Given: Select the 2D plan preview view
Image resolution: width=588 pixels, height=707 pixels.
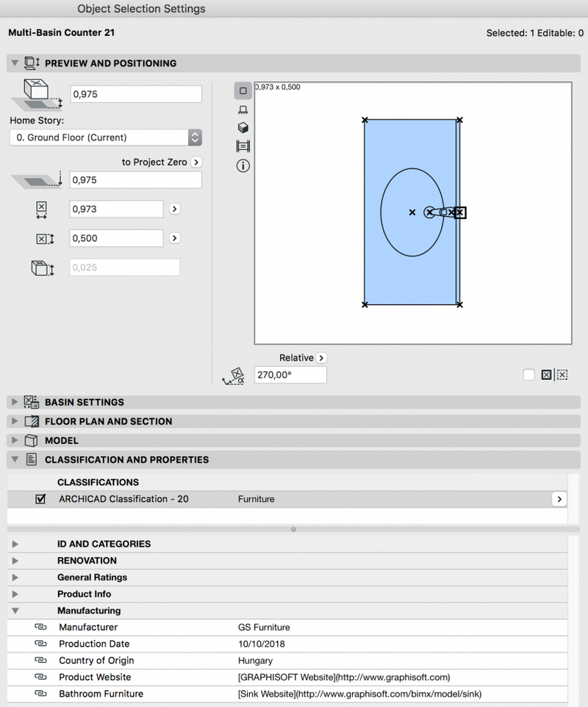Looking at the screenshot, I should tap(244, 90).
